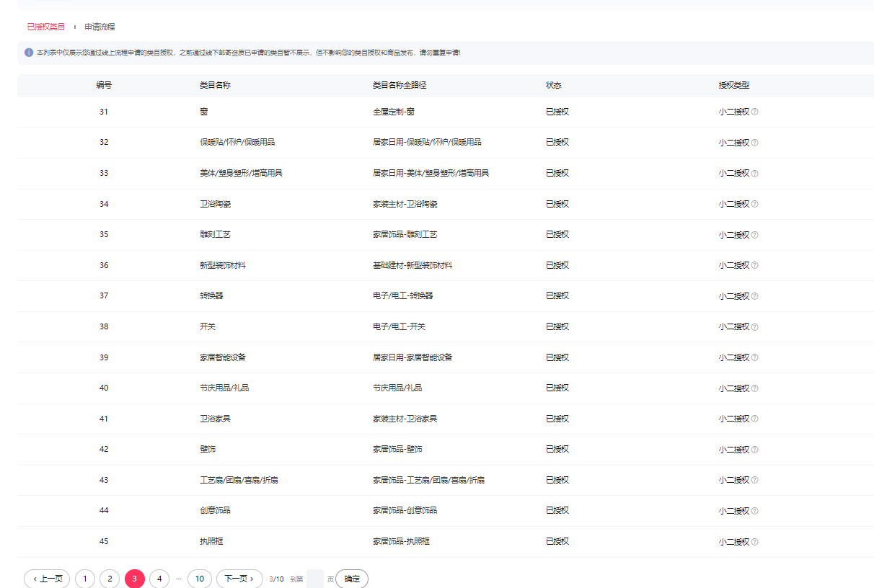The width and height of the screenshot is (874, 588).
Task: Click help icon beside row 31 授权类型
Action: tap(755, 112)
